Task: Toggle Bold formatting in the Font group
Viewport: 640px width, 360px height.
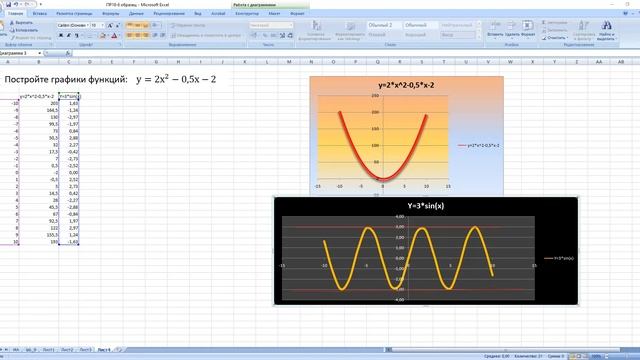Action: (61, 36)
